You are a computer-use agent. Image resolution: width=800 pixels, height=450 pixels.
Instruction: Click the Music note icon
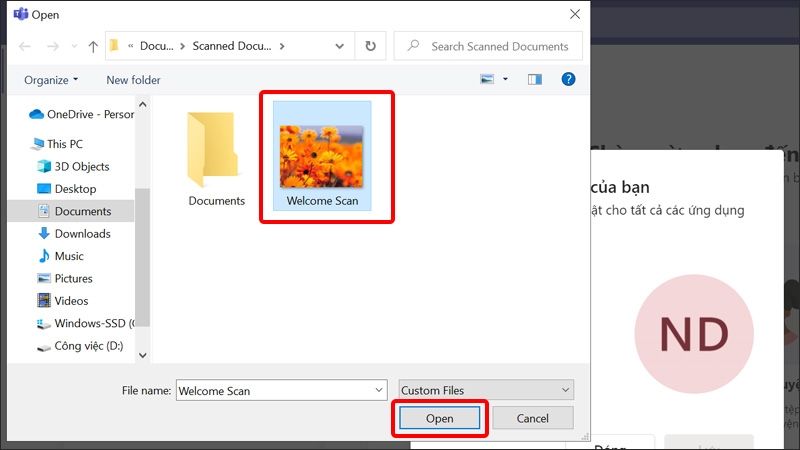pos(44,256)
